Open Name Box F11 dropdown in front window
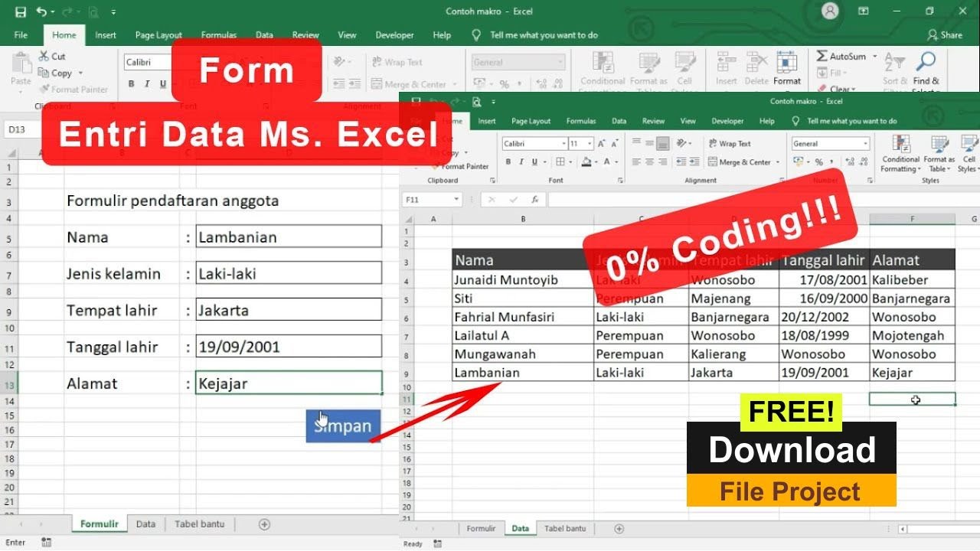The image size is (980, 551). (x=456, y=200)
